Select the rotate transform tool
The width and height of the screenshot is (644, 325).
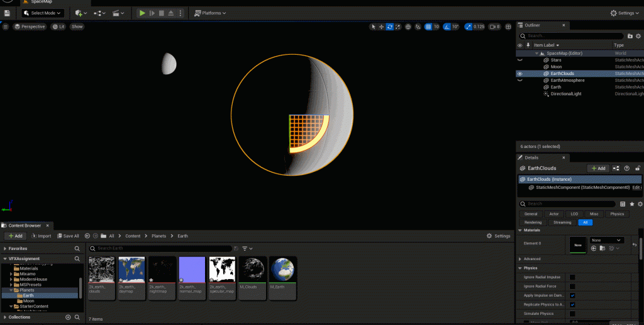pyautogui.click(x=390, y=26)
